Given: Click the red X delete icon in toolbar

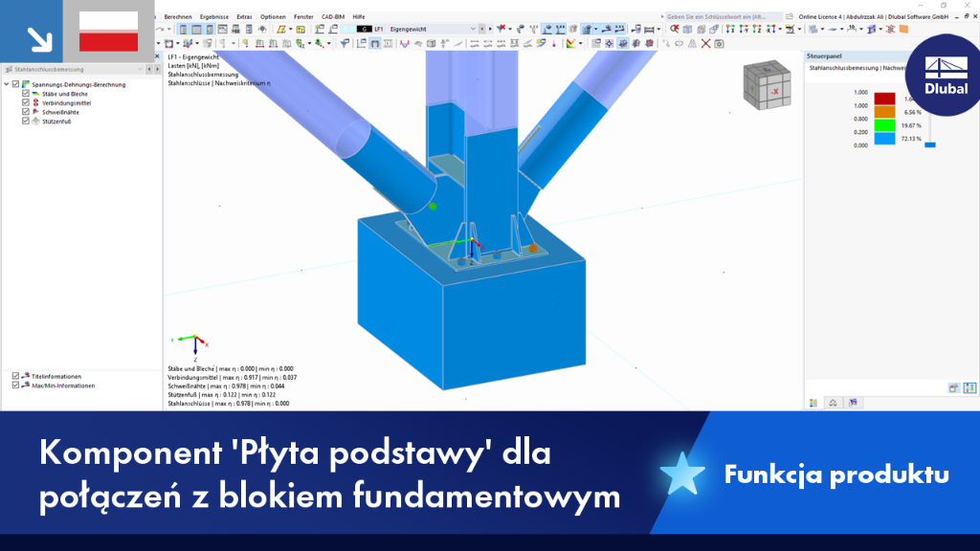Looking at the screenshot, I should click(705, 44).
